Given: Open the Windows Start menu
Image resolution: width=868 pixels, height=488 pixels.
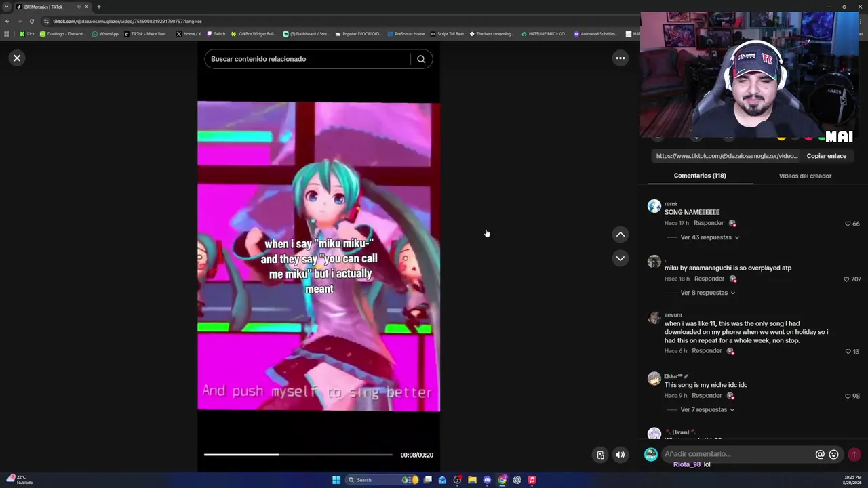Looking at the screenshot, I should [336, 480].
